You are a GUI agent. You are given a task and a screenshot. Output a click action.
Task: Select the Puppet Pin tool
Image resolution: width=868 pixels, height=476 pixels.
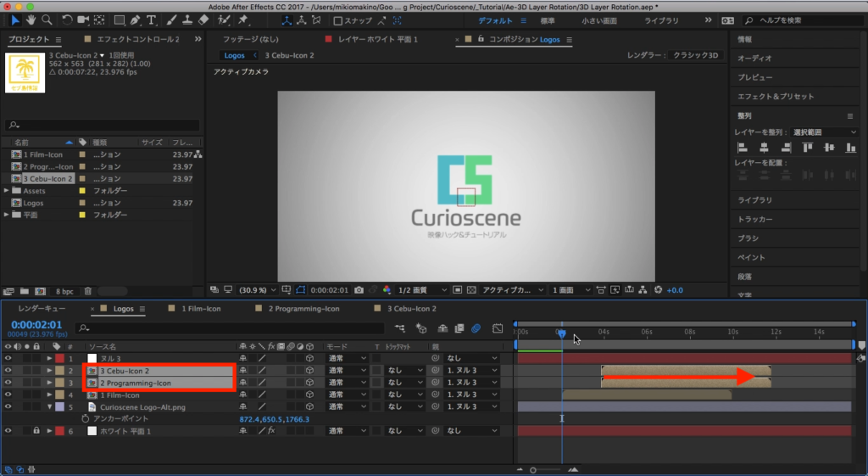coord(243,20)
